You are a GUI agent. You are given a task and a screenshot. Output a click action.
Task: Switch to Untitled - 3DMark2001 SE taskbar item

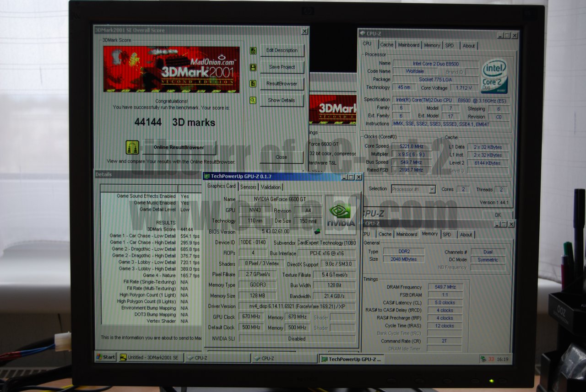coord(151,358)
